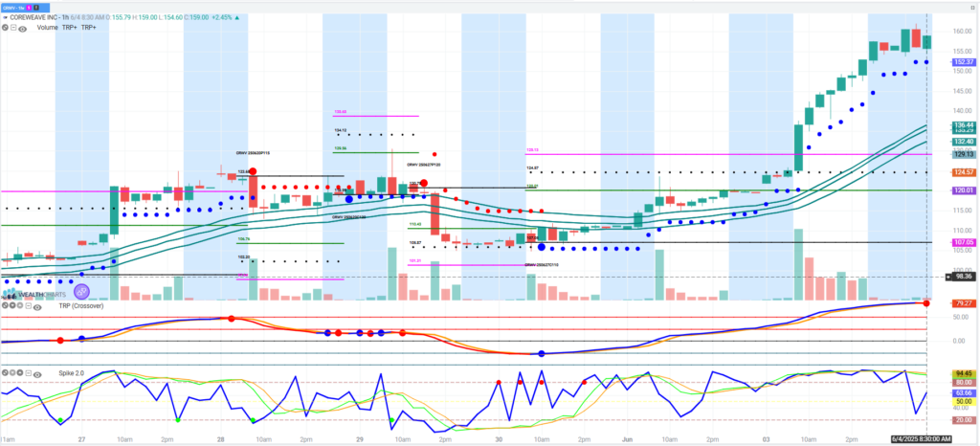Image resolution: width=980 pixels, height=446 pixels.
Task: Collapse the TRP (Crossover) panel
Action: pyautogui.click(x=28, y=305)
